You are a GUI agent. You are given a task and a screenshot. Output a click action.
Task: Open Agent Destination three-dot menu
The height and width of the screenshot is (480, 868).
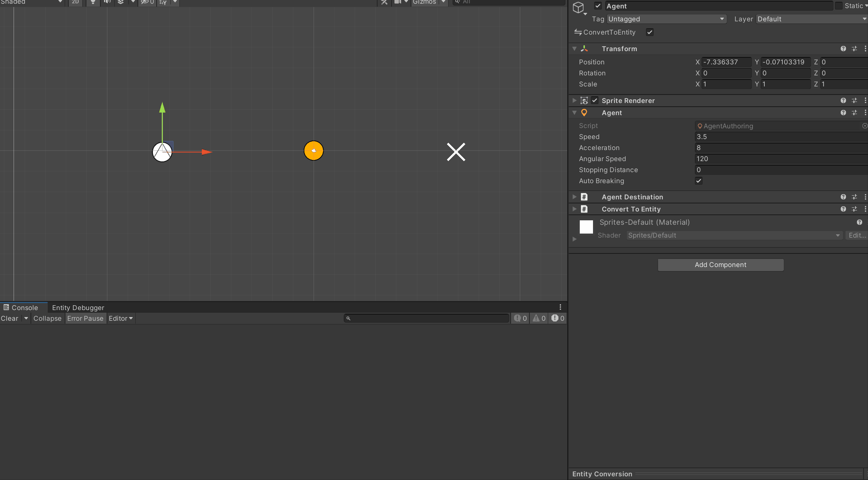[865, 197]
